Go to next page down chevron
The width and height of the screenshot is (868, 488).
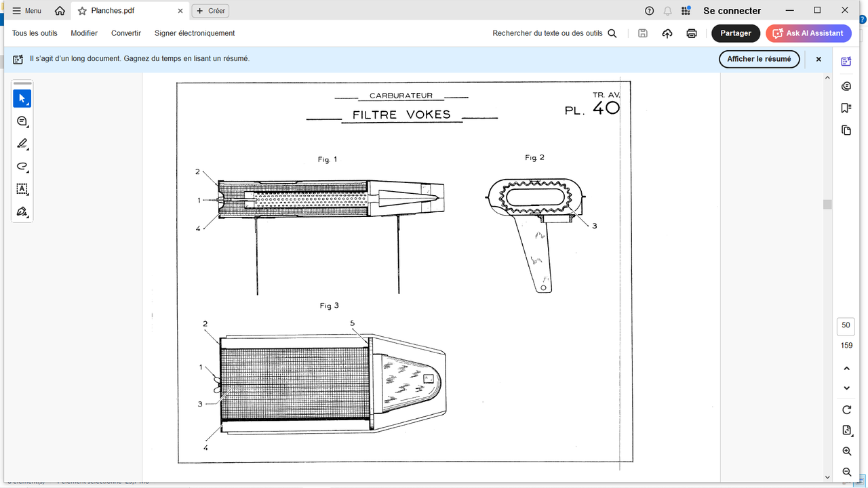coord(846,388)
